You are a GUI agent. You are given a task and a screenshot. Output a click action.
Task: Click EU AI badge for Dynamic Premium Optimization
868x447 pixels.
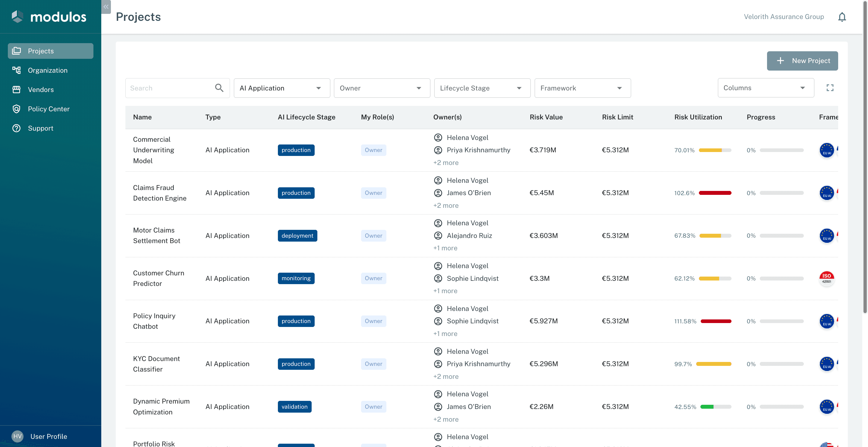coord(826,407)
